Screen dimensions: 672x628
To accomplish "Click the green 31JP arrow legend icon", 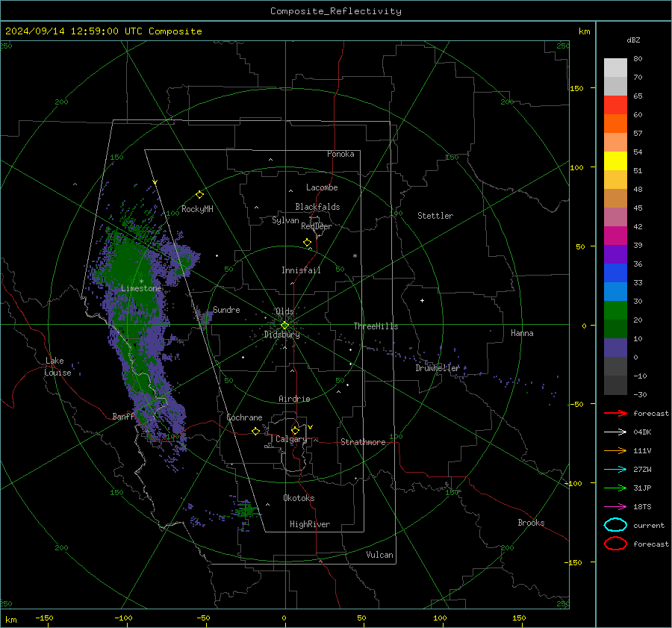I will [615, 488].
